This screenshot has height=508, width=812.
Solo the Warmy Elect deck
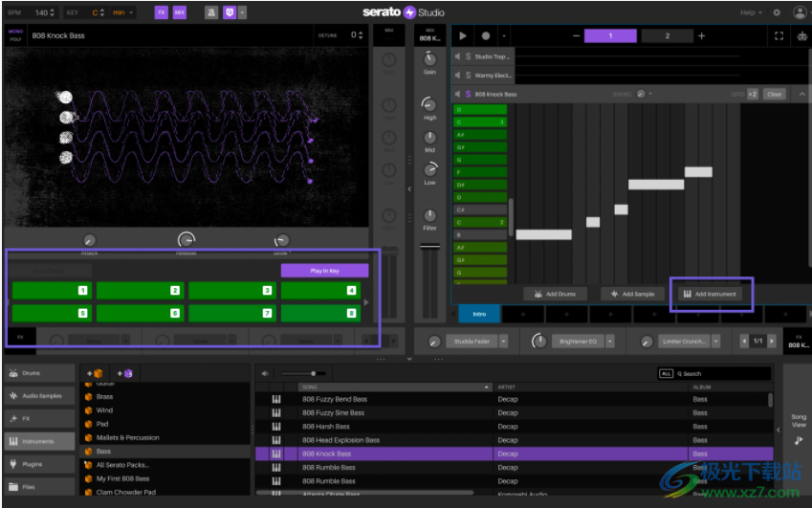[468, 75]
